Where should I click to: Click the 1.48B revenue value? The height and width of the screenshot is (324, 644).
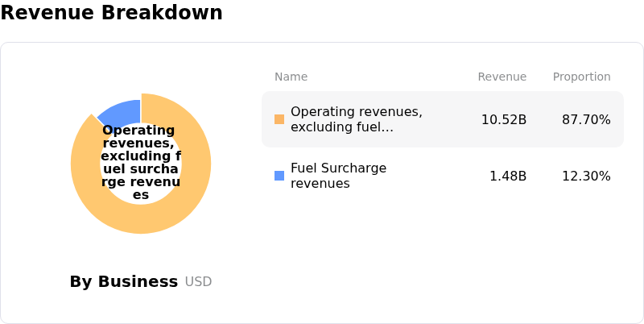point(507,176)
